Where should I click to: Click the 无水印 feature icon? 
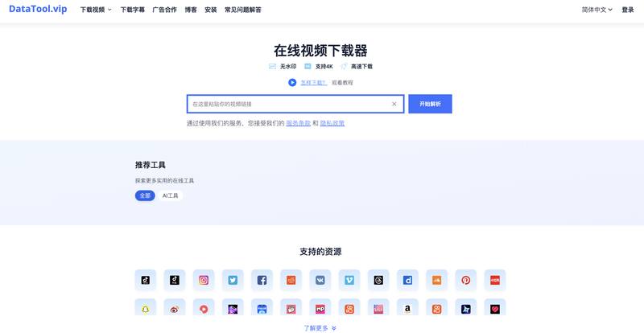point(272,66)
